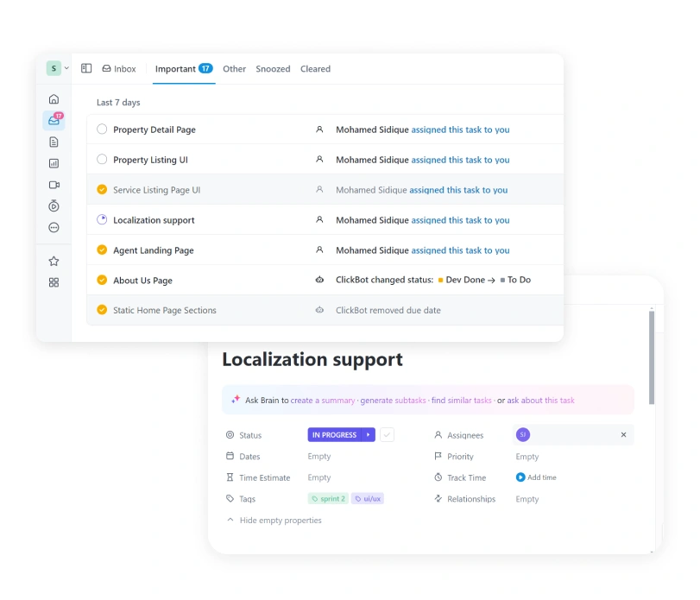
Task: Toggle the sidebar panel layout icon
Action: 86,68
